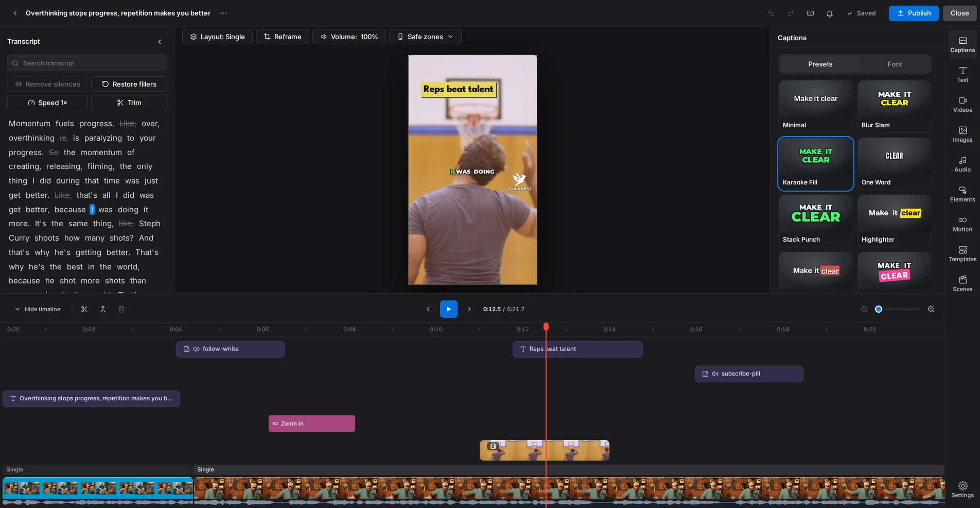Select the Overthinking stops progress title clip
This screenshot has width=980, height=508.
click(x=91, y=398)
